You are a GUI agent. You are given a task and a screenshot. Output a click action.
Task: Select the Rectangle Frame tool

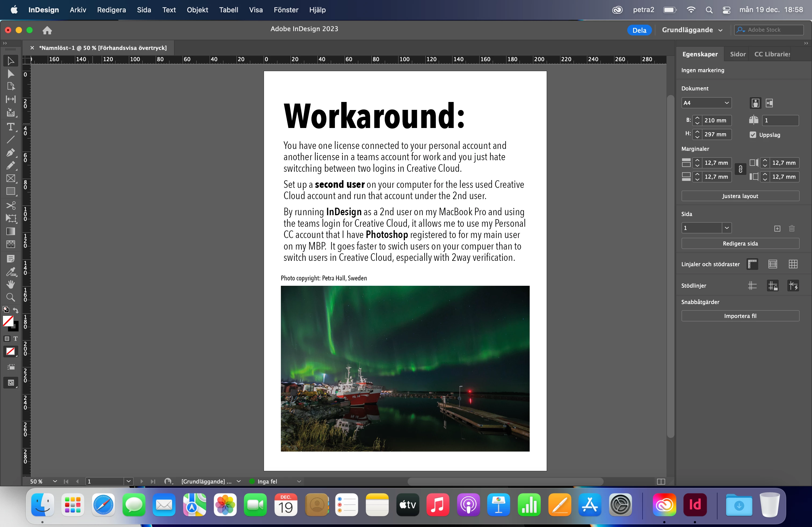(x=10, y=179)
